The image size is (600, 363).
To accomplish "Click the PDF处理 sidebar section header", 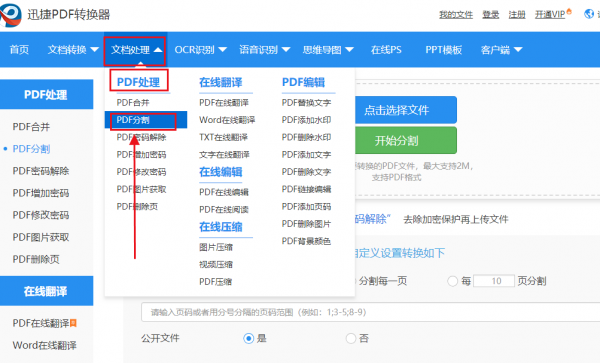I will click(46, 94).
